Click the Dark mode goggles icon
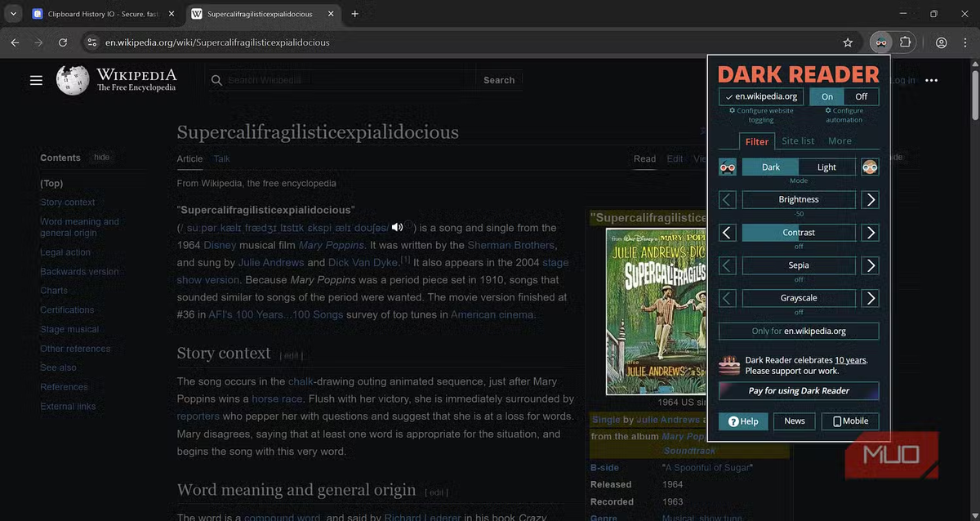The width and height of the screenshot is (980, 521). tap(727, 167)
